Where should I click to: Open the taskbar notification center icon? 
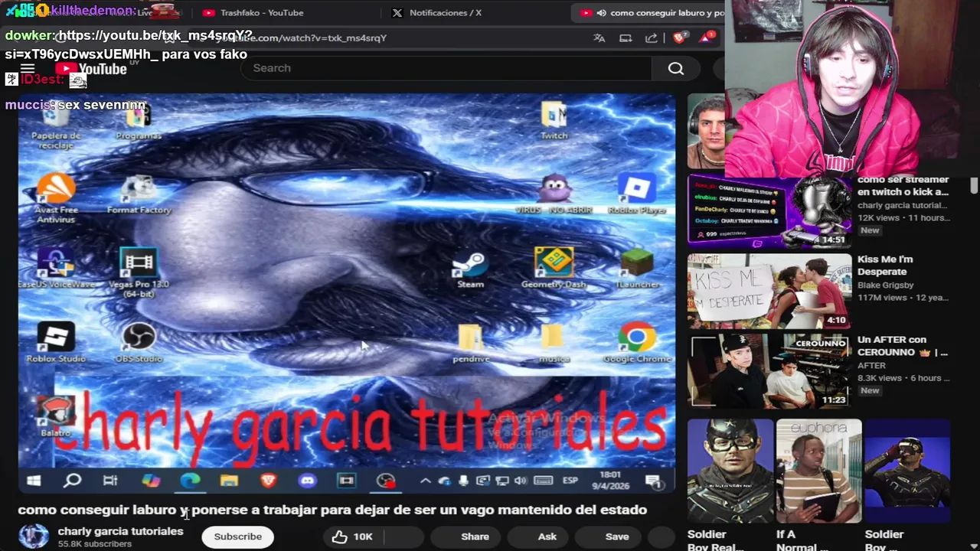(653, 481)
